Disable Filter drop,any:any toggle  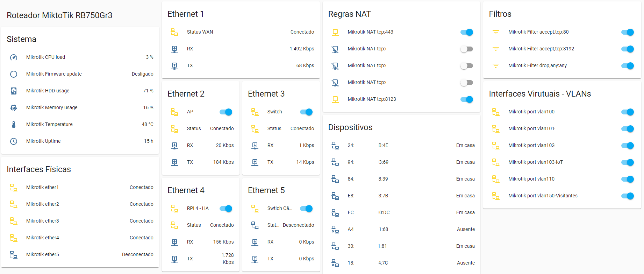pyautogui.click(x=628, y=66)
